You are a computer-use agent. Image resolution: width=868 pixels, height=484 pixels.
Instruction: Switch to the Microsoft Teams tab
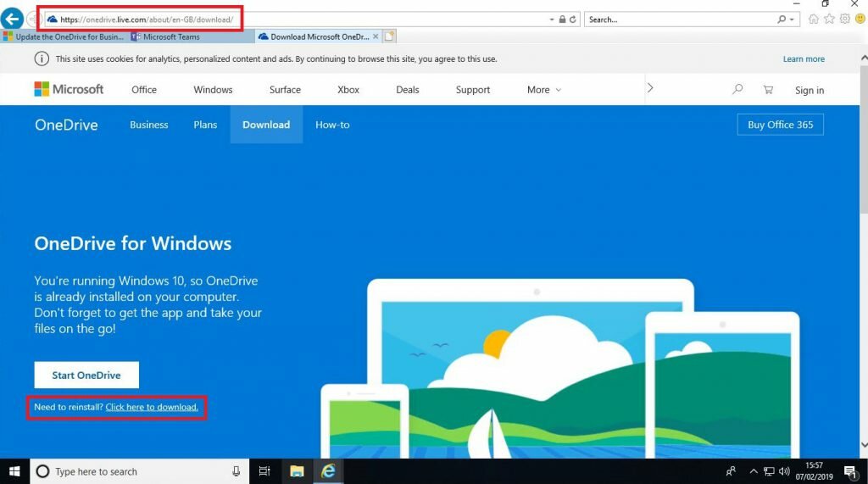click(192, 36)
